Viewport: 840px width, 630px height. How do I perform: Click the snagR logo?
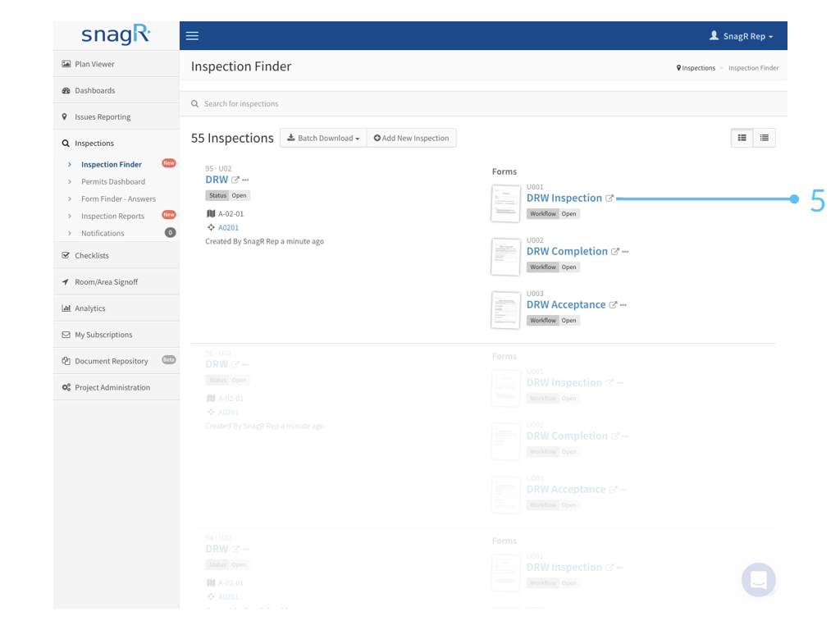[x=116, y=34]
